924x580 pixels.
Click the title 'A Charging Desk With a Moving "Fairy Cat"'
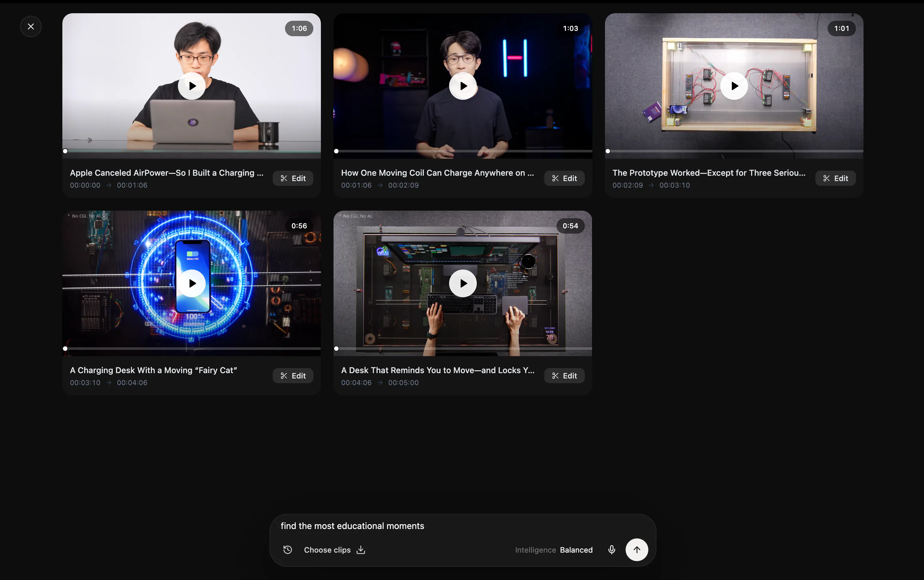153,371
